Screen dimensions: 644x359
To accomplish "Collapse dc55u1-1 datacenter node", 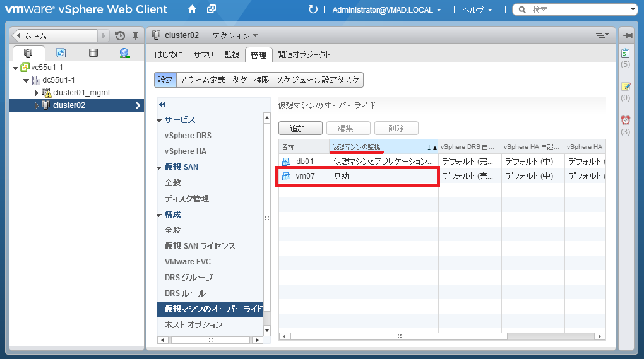I will [x=27, y=81].
